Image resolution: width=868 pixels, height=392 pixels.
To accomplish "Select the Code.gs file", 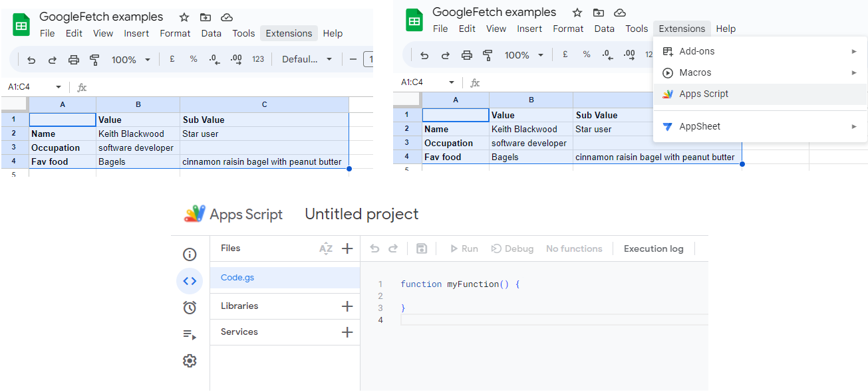I will point(285,278).
